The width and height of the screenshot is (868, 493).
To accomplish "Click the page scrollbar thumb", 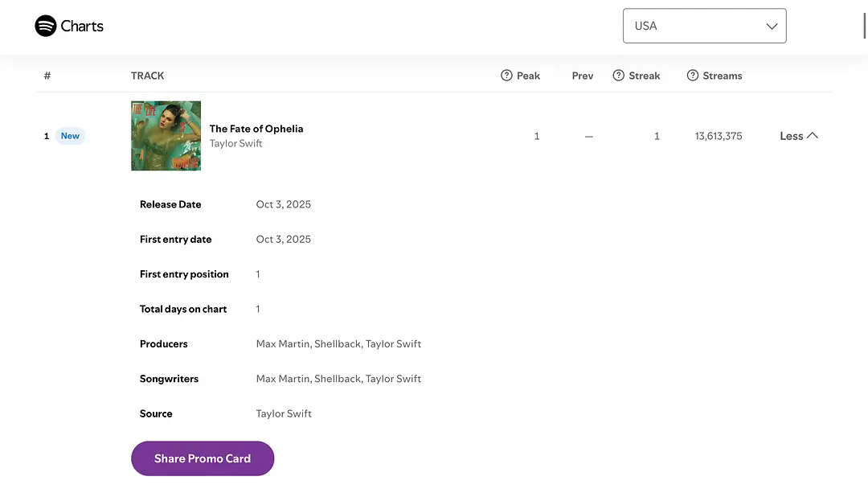I will 864,26.
